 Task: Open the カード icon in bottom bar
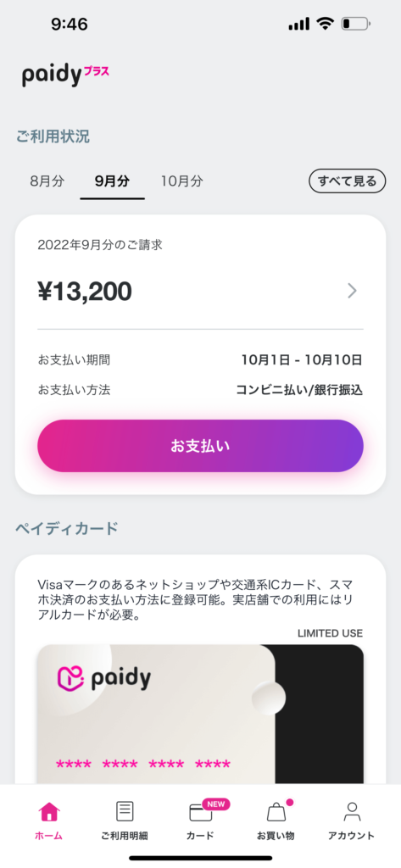(x=200, y=813)
